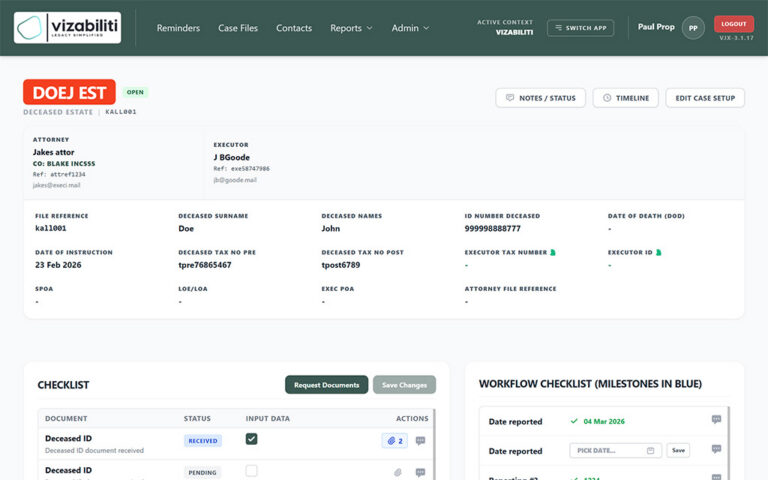Select file reference value kal1001
This screenshot has width=768, height=480.
(50, 228)
